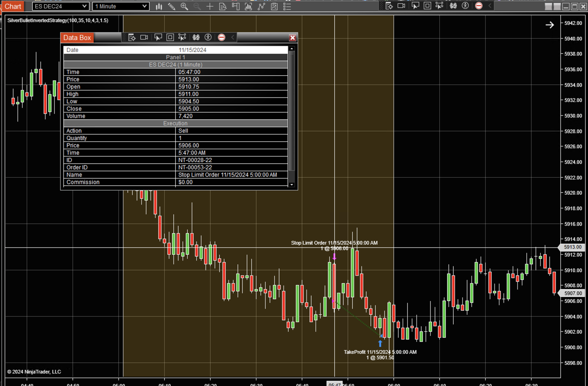Viewport: 588px width, 386px height.
Task: Click the braces checkmark icon in chart window top bar
Action: [x=453, y=6]
